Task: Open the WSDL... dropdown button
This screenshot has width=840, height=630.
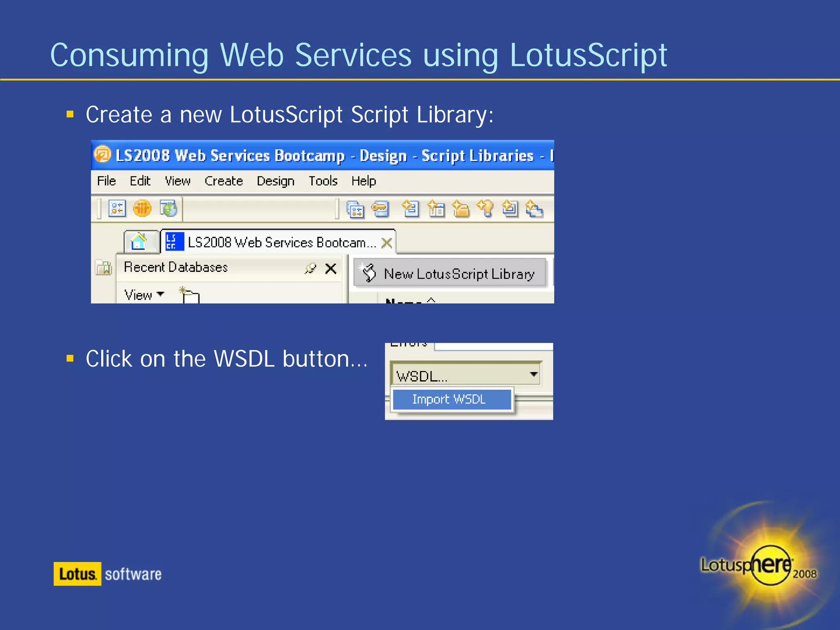Action: 466,374
